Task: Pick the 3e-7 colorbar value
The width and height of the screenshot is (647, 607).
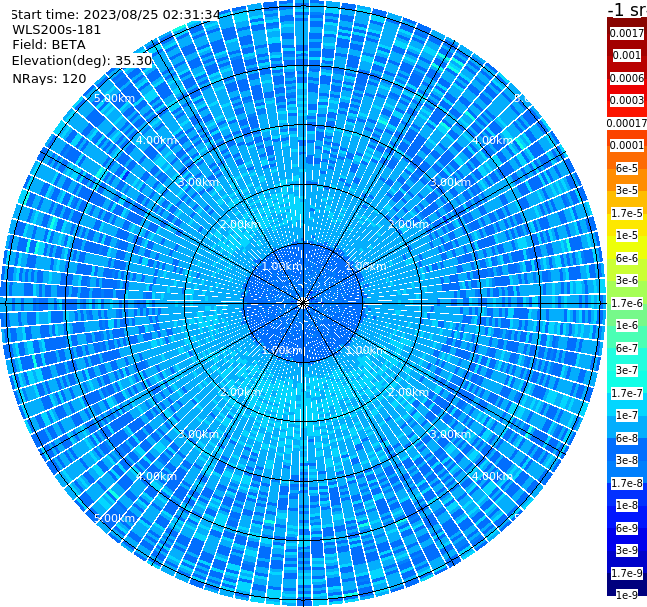Action: 627,370
